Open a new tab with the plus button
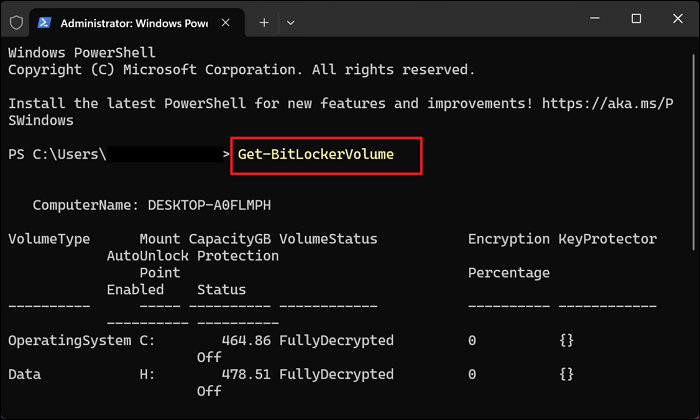This screenshot has height=420, width=700. click(264, 21)
